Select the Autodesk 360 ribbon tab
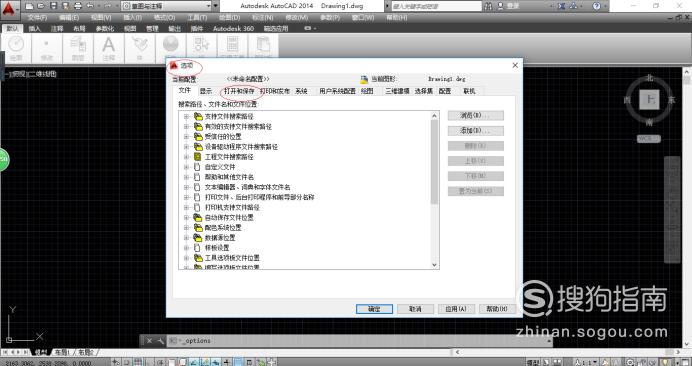This screenshot has height=366, width=692. (233, 28)
